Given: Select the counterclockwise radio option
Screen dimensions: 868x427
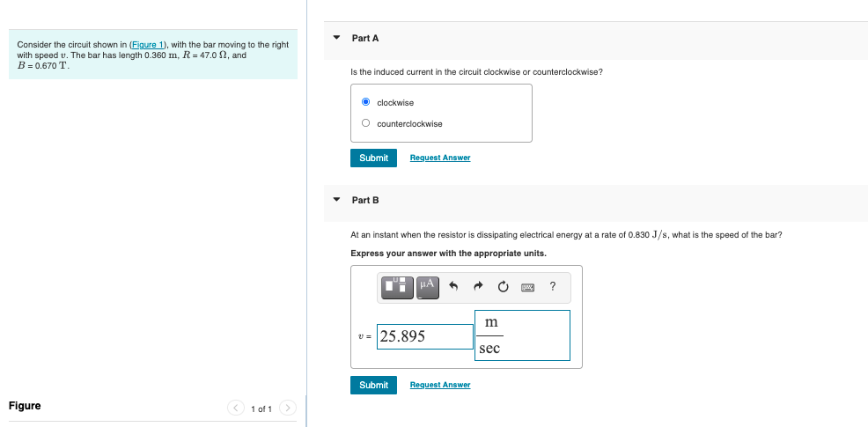Looking at the screenshot, I should click(x=365, y=123).
